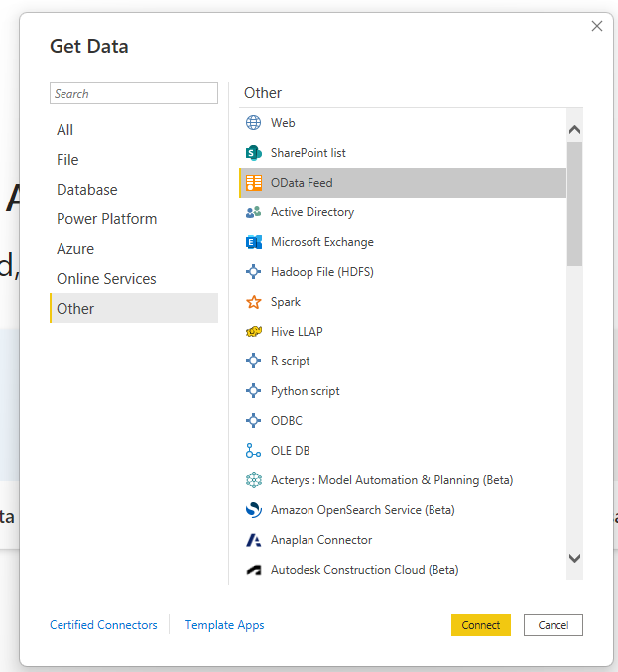
Task: Click the SharePoint list icon
Action: pos(253,153)
